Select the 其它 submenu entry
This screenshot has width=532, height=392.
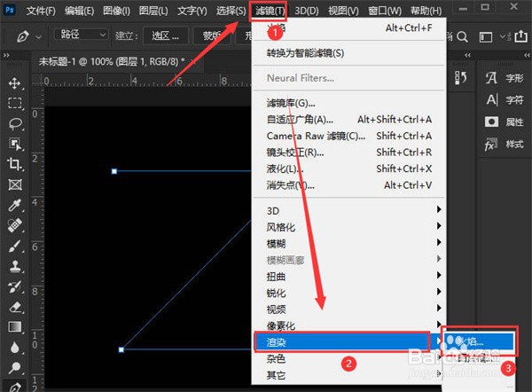click(x=348, y=375)
